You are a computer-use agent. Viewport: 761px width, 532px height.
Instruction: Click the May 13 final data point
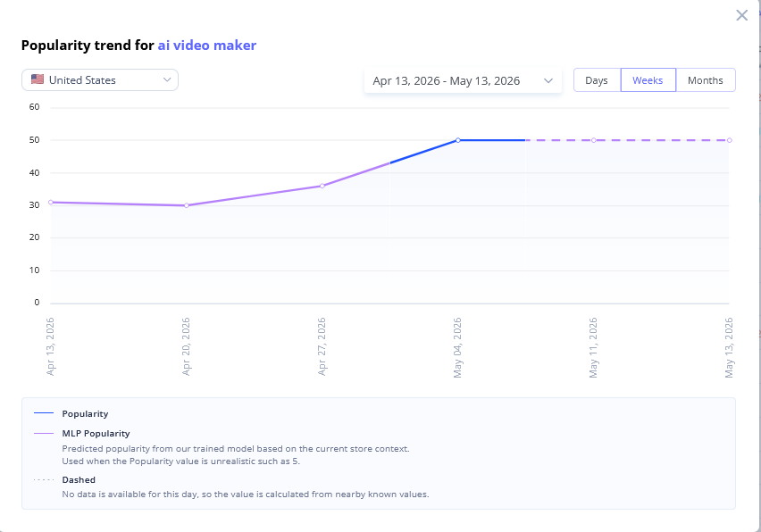click(x=730, y=140)
